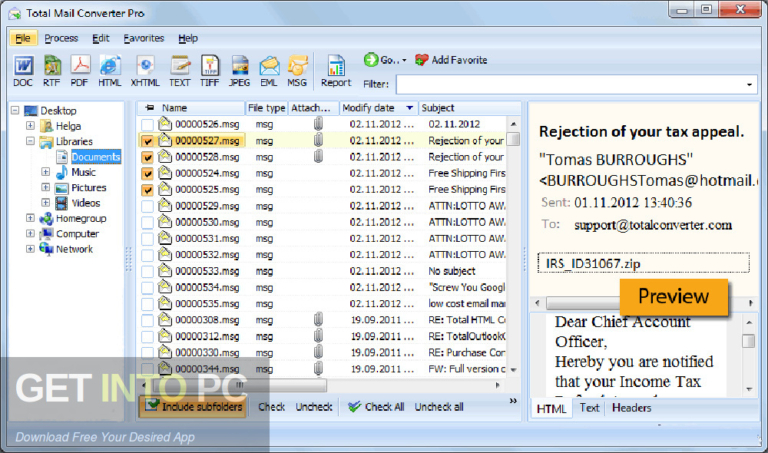Click preview body vertical scrollbar thumb
Screen dimensions: 768x453
click(x=748, y=341)
